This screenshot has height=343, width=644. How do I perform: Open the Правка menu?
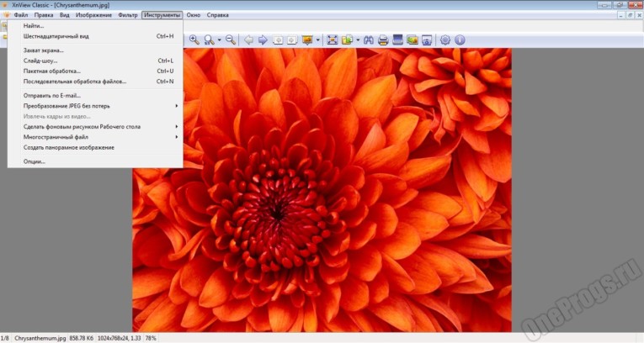pyautogui.click(x=44, y=15)
